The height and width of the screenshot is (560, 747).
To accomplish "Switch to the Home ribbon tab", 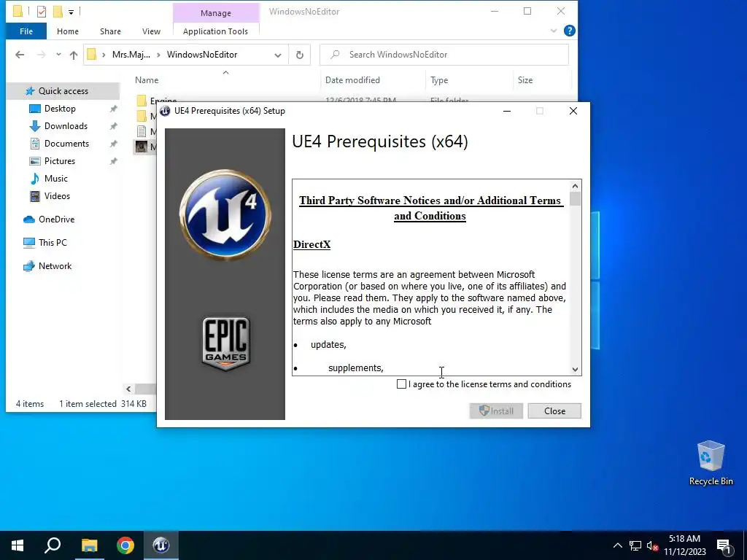I will tap(68, 31).
